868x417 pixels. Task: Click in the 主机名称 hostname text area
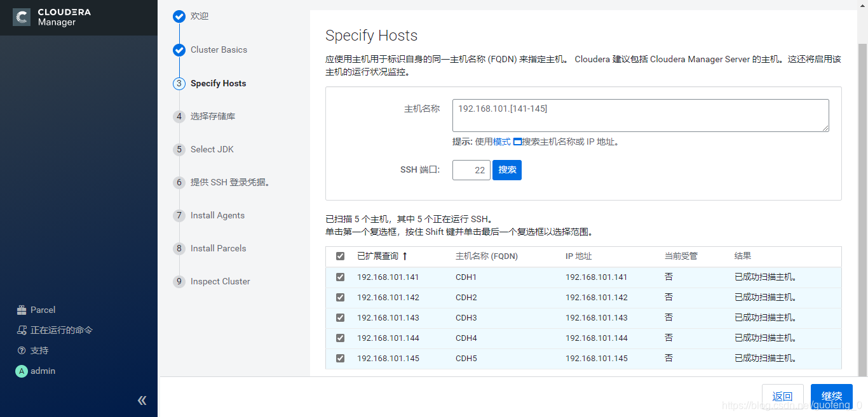click(x=641, y=116)
